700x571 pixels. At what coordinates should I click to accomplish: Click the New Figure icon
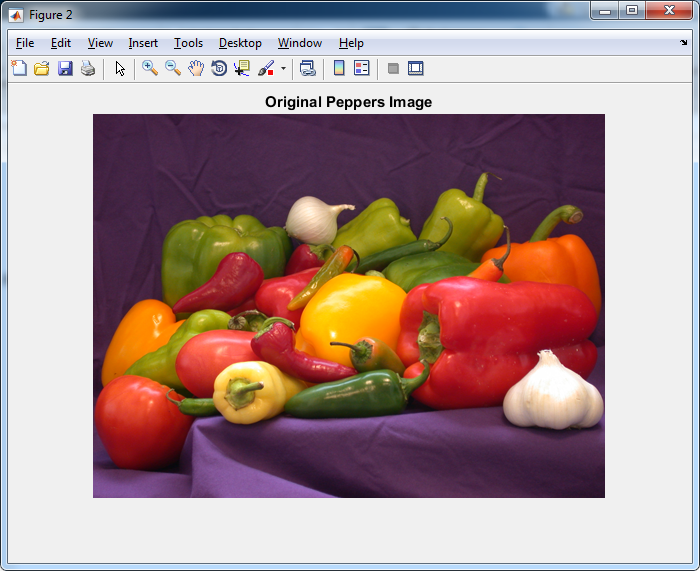click(x=19, y=68)
